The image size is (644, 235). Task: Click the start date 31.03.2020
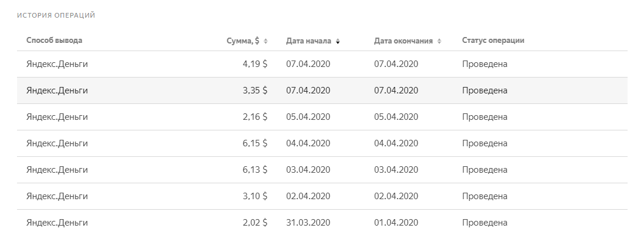click(308, 223)
